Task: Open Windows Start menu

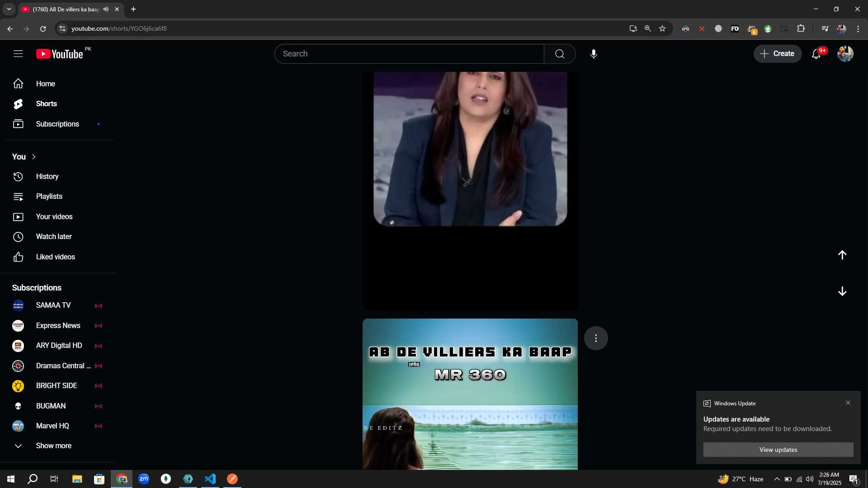Action: [11, 479]
